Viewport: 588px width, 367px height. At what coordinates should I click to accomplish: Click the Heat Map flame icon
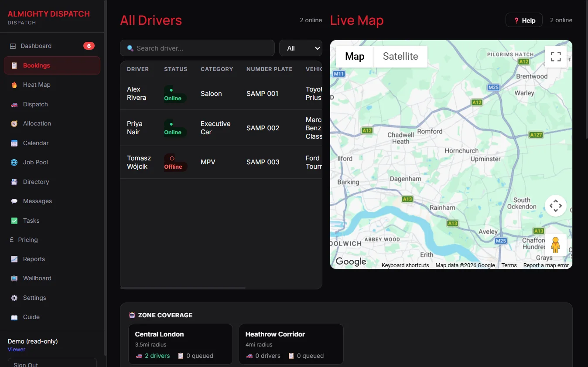point(14,85)
